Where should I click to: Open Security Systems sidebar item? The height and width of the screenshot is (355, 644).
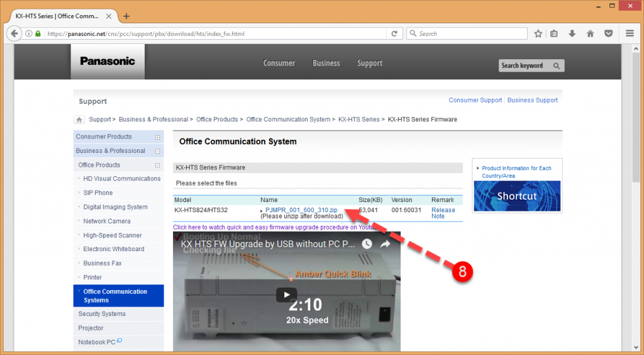tap(102, 314)
